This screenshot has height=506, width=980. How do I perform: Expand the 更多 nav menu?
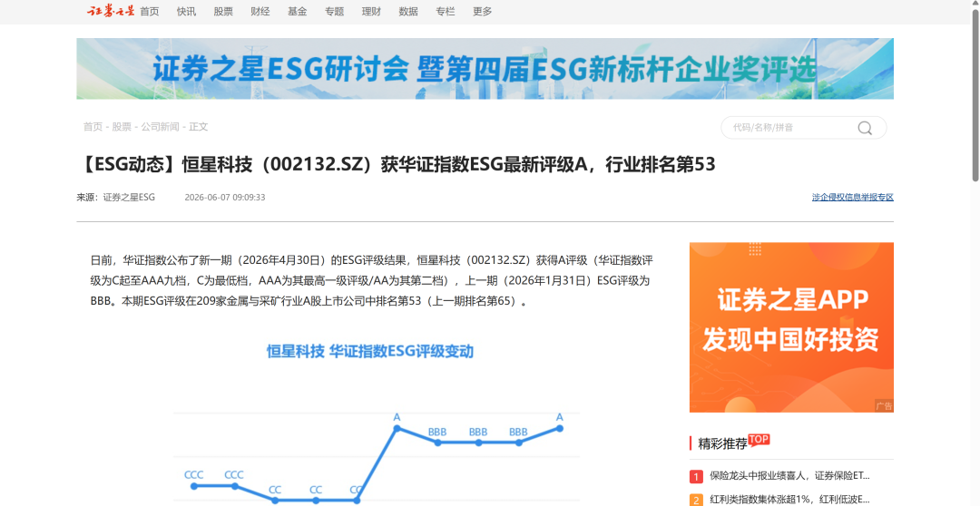coord(483,11)
